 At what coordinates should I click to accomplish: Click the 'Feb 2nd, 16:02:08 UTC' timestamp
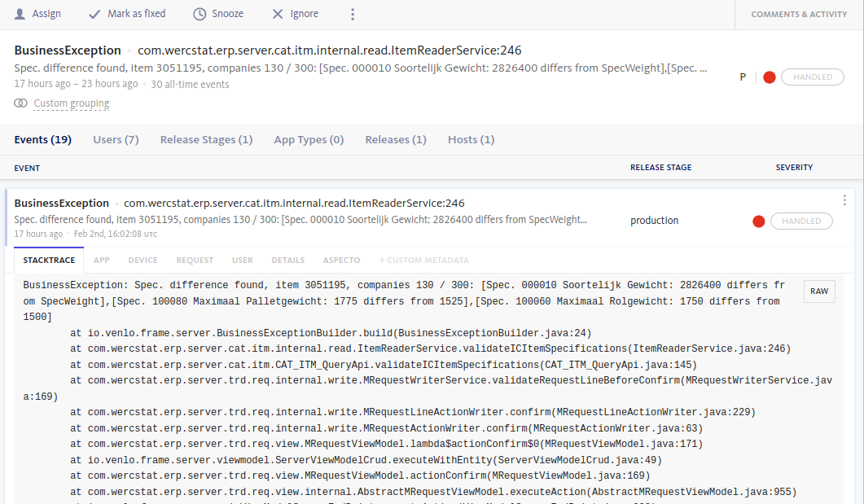coord(116,234)
